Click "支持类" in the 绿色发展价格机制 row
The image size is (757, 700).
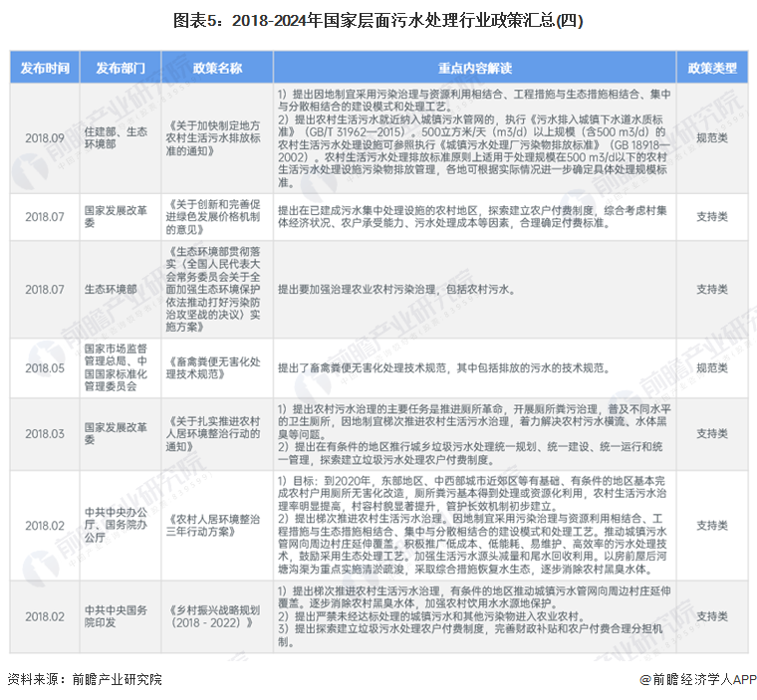712,217
